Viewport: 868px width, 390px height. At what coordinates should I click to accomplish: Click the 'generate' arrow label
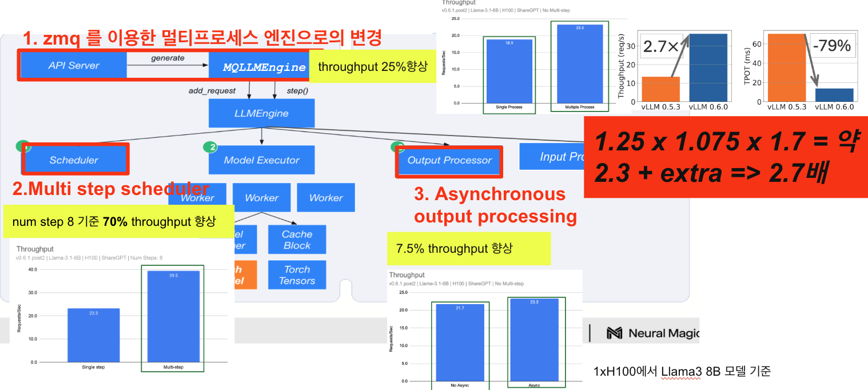[168, 58]
